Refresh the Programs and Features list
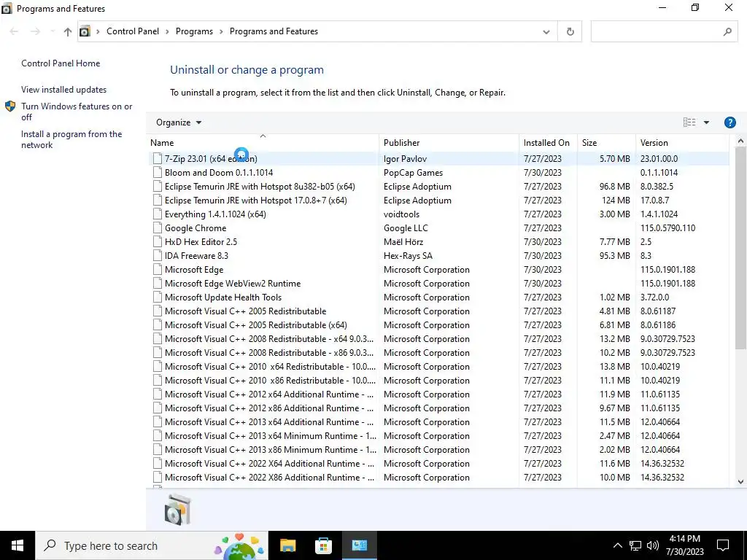747x560 pixels. pyautogui.click(x=570, y=32)
